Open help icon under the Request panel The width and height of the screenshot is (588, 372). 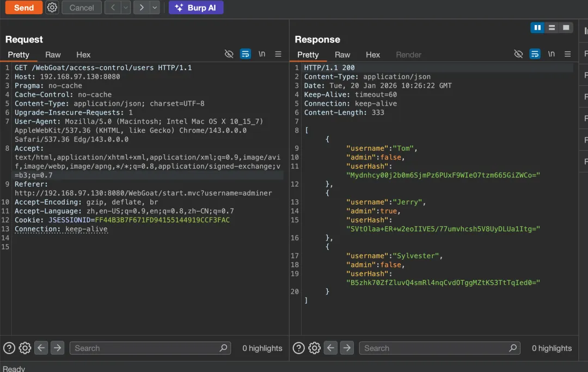(x=9, y=348)
